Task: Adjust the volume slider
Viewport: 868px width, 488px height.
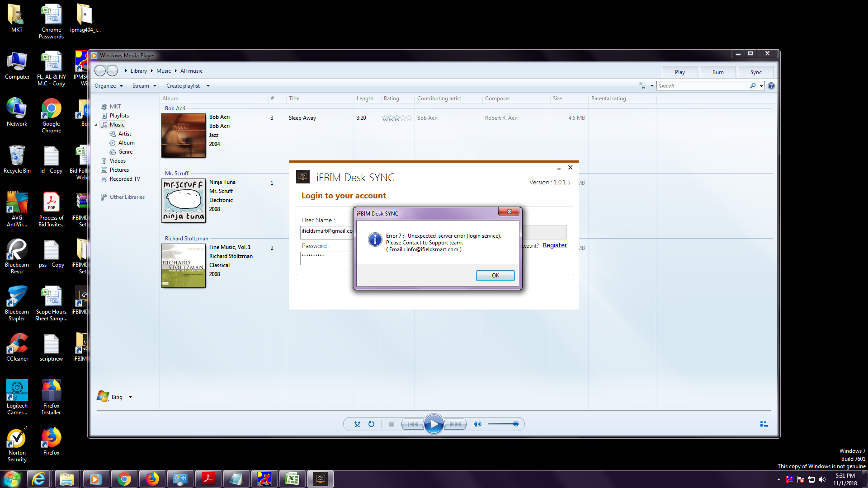Action: (503, 424)
